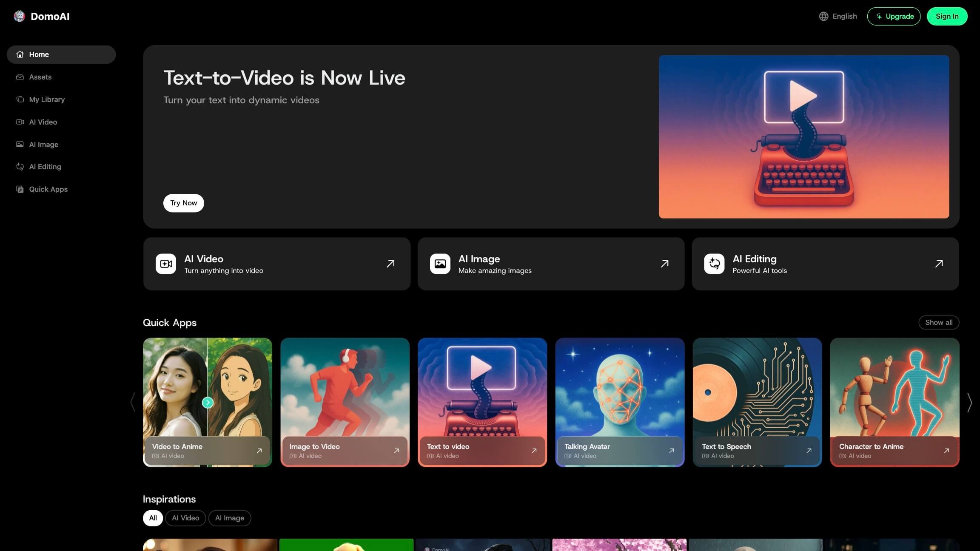Click the green slider handle on Video to Anime
This screenshot has height=551, width=980.
[x=208, y=402]
